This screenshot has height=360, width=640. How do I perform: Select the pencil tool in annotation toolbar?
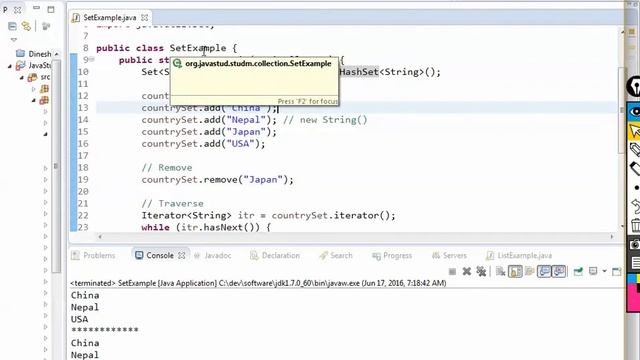(x=635, y=150)
